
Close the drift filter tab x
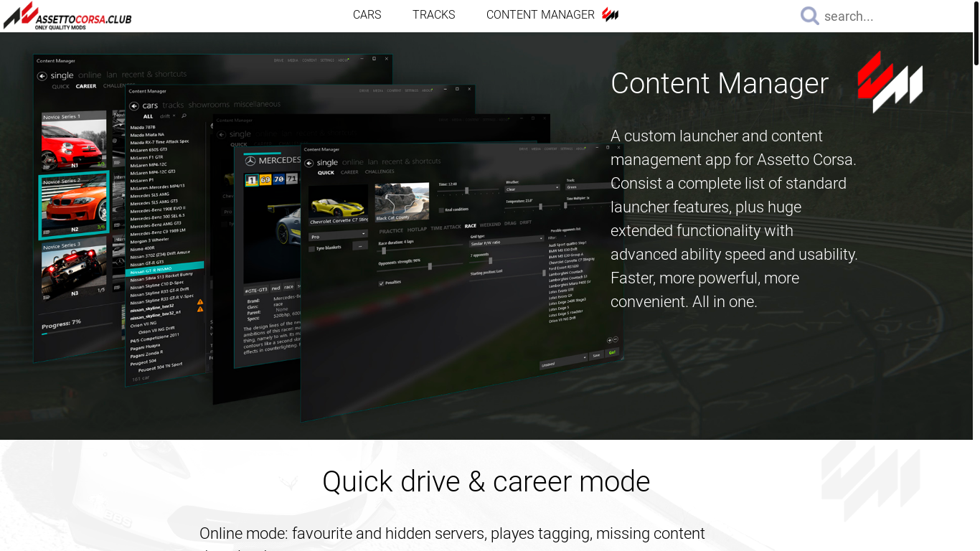click(174, 116)
